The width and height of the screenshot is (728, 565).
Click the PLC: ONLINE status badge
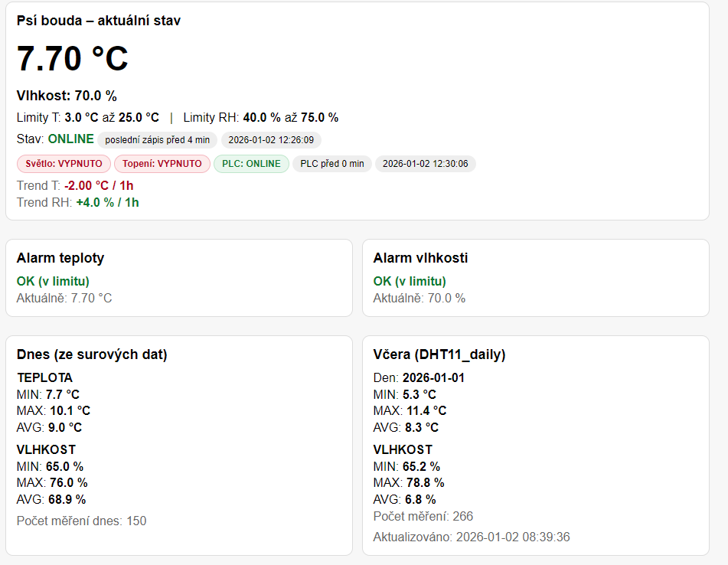tap(251, 164)
